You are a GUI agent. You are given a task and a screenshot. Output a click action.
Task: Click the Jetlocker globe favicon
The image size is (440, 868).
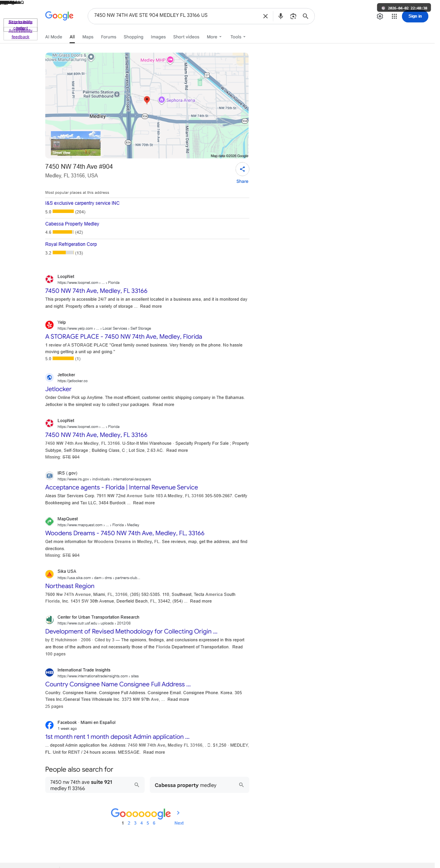(x=49, y=377)
